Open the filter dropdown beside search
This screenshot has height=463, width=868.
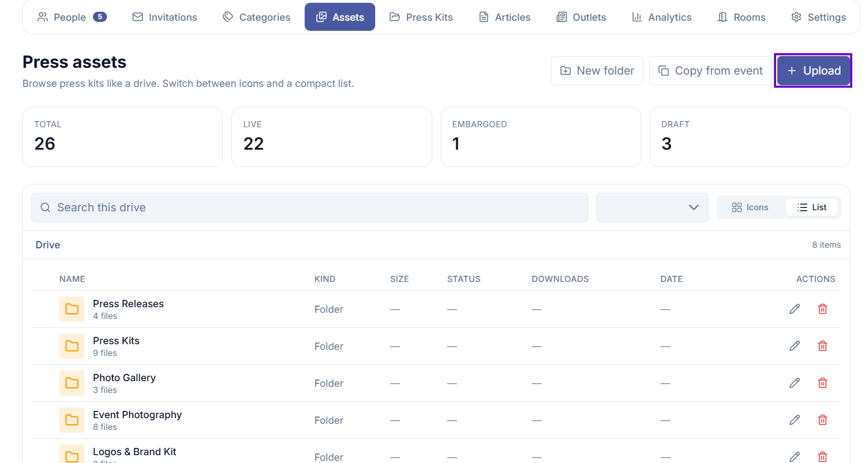pyautogui.click(x=652, y=207)
